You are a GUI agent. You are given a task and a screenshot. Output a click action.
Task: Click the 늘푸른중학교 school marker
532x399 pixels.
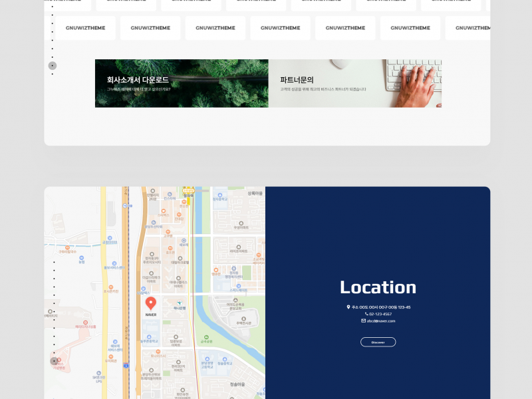(149, 337)
